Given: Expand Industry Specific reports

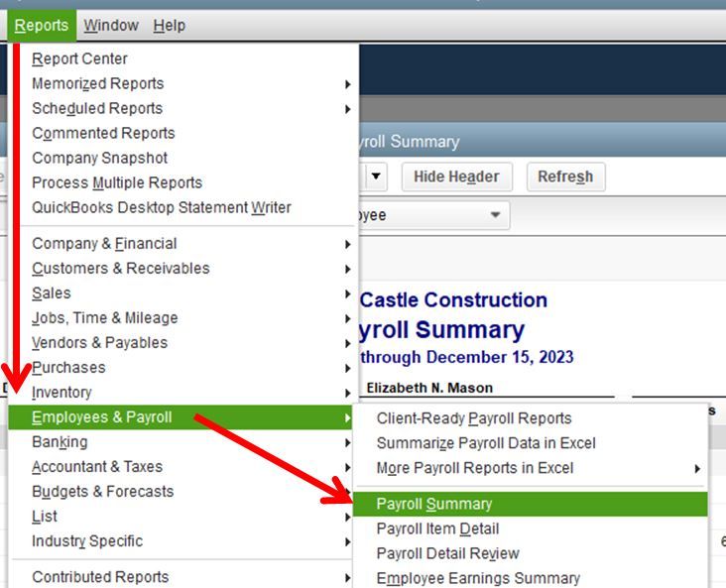Looking at the screenshot, I should click(182, 541).
